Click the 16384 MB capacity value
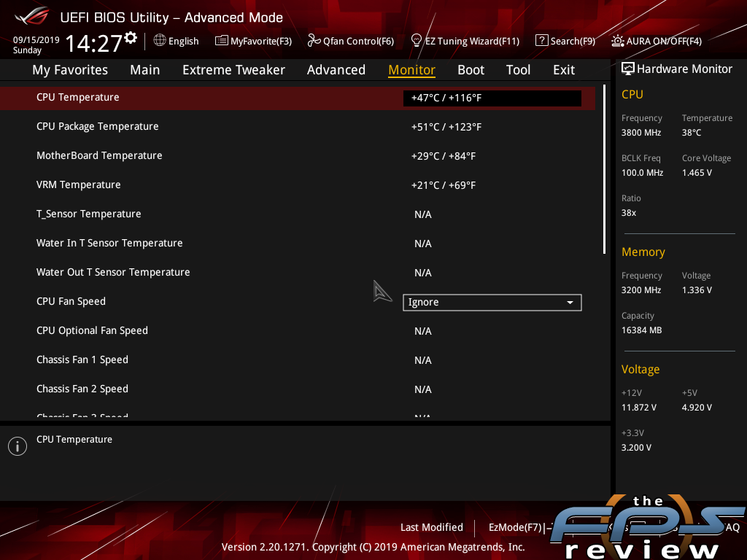The height and width of the screenshot is (560, 747). [642, 330]
